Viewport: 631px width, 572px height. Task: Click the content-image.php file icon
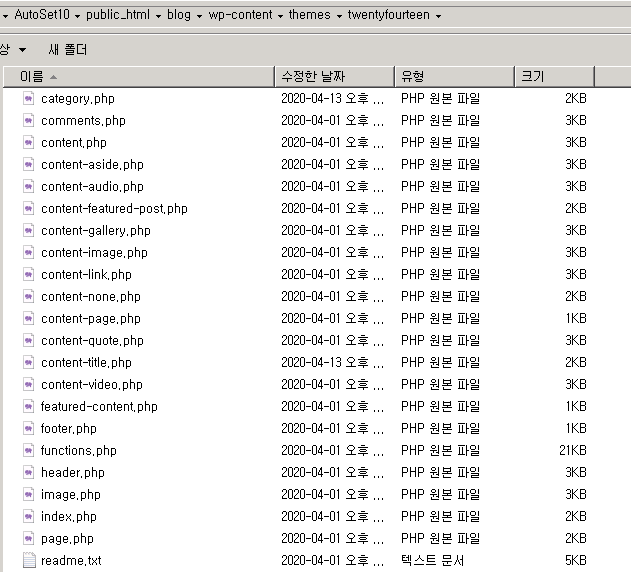(x=29, y=252)
